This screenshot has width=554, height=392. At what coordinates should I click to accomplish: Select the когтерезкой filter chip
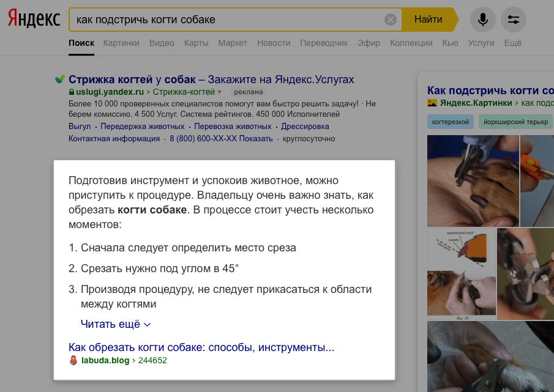(x=451, y=122)
